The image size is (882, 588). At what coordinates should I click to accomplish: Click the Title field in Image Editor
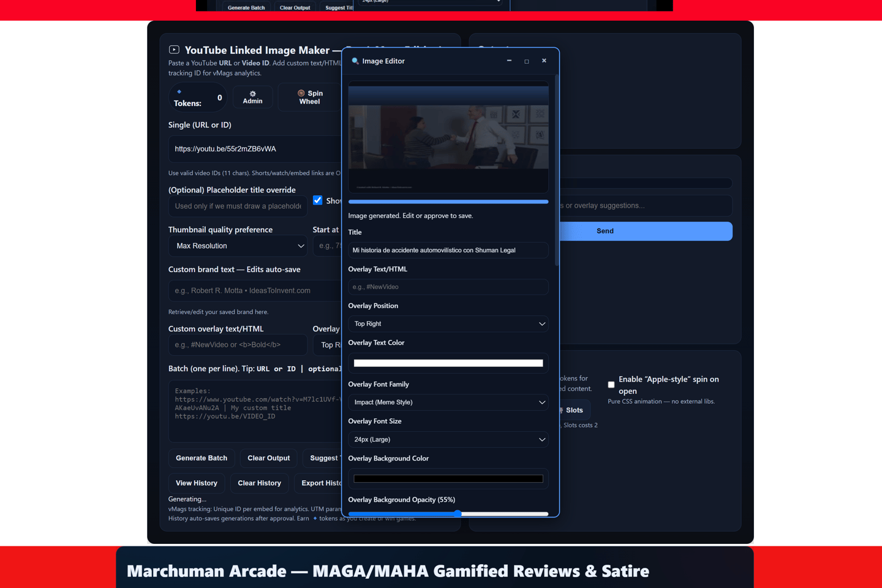448,250
